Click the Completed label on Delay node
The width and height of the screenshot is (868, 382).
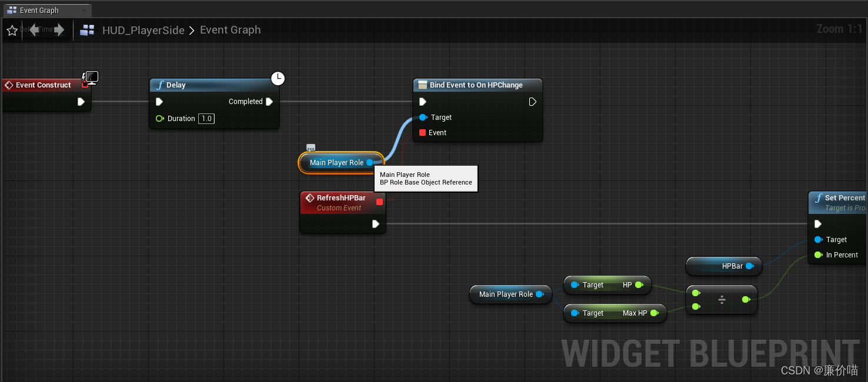245,102
